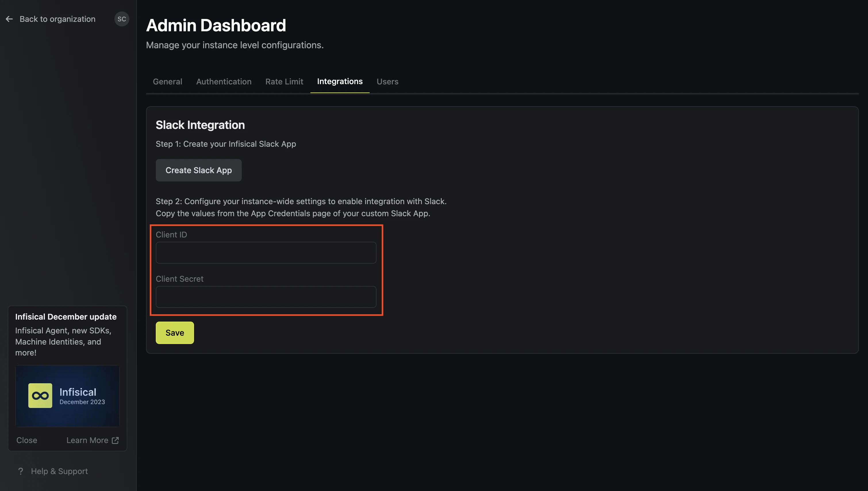Click the back arrow icon

point(9,19)
